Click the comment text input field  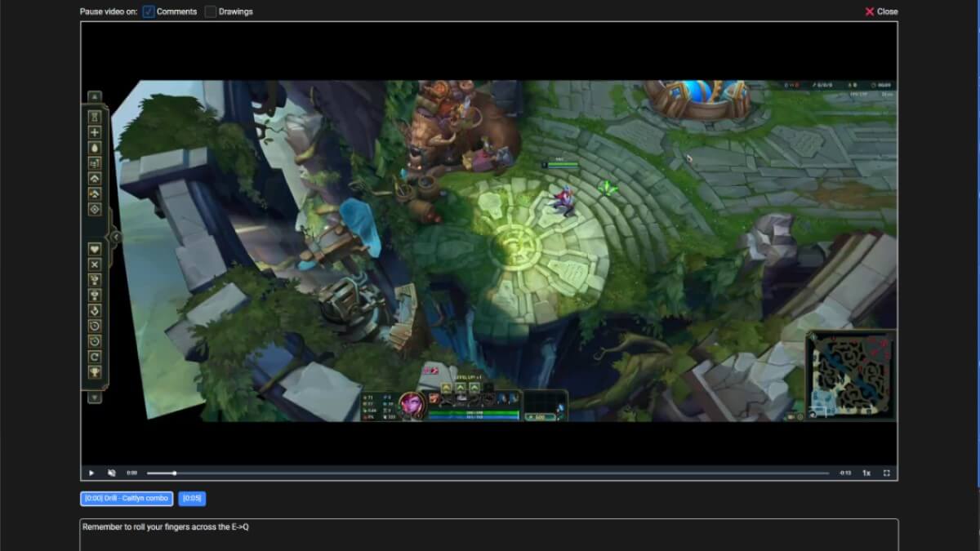pyautogui.click(x=488, y=534)
